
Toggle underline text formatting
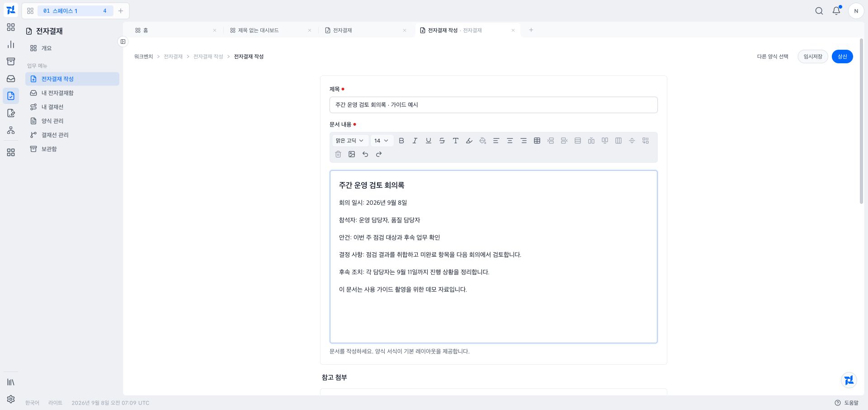[428, 141]
